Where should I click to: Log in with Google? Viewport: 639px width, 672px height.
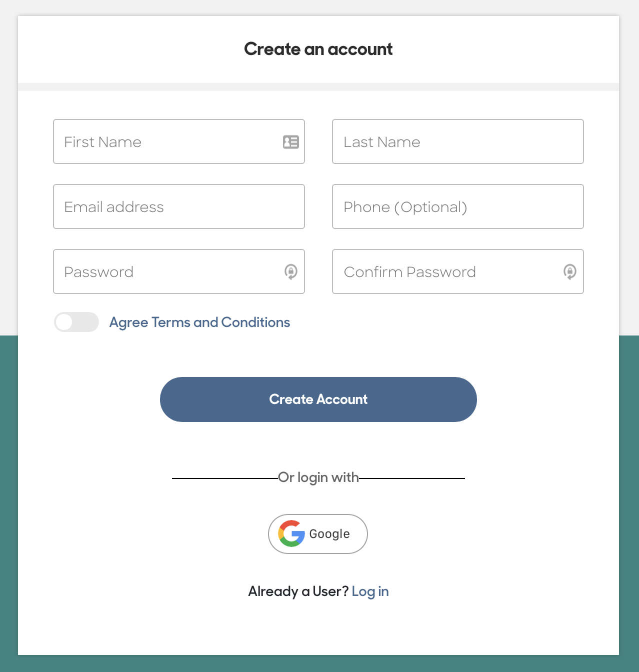tap(317, 534)
